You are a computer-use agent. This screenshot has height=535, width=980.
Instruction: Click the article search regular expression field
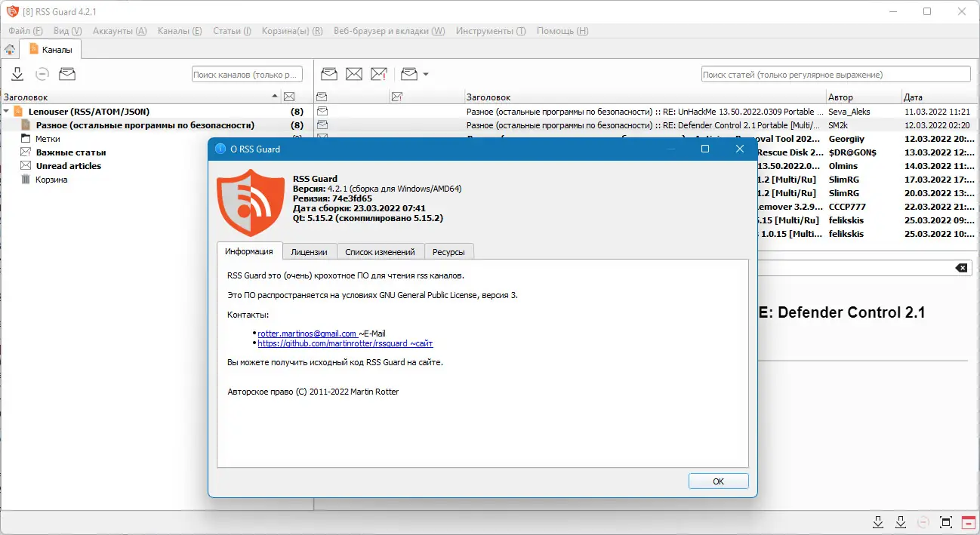836,75
